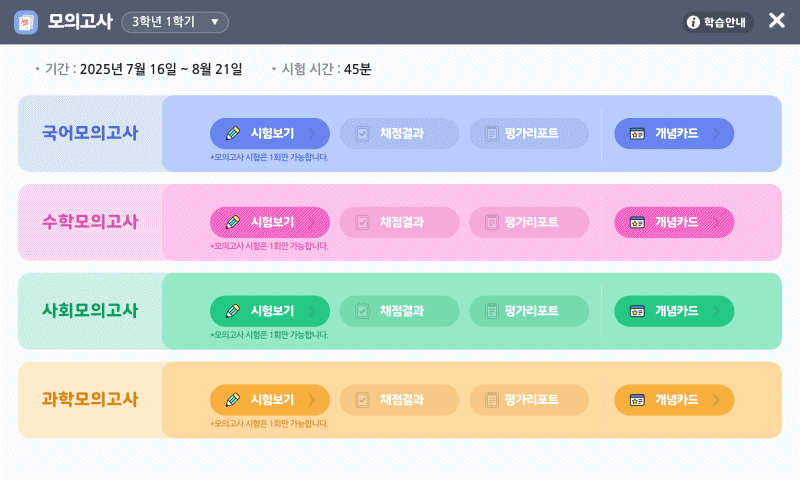Open 수학모의고사 개념카드
This screenshot has height=480, width=800.
pos(674,222)
